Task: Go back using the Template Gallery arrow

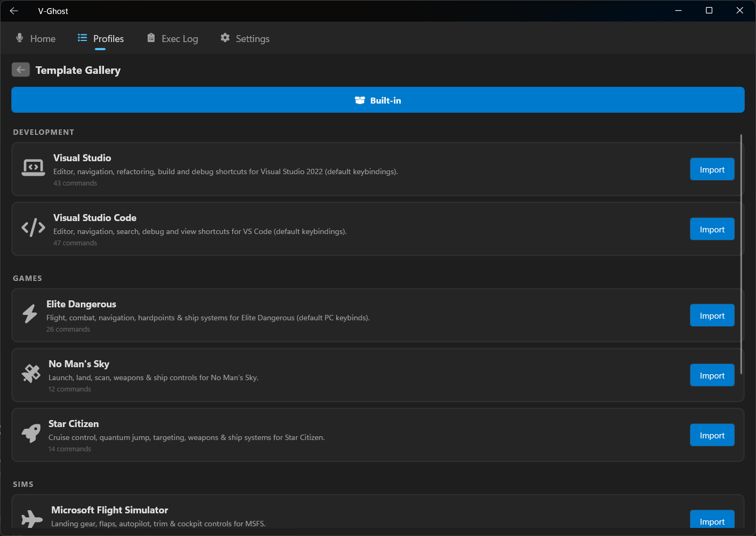Action: point(20,70)
